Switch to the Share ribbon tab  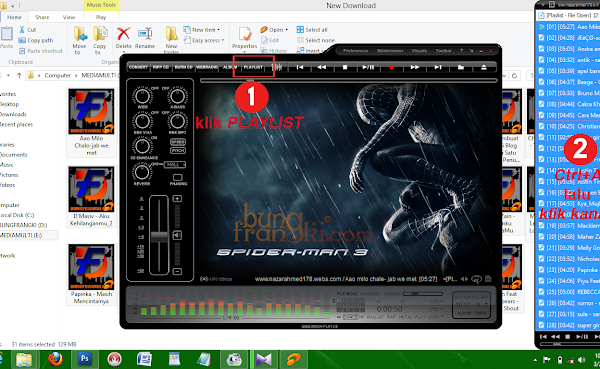point(42,17)
